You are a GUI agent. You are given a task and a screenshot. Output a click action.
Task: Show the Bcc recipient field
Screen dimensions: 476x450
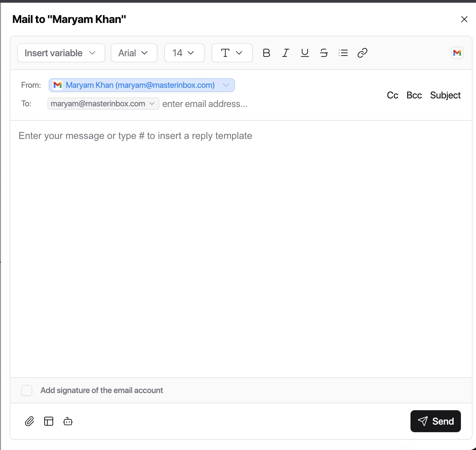coord(414,95)
